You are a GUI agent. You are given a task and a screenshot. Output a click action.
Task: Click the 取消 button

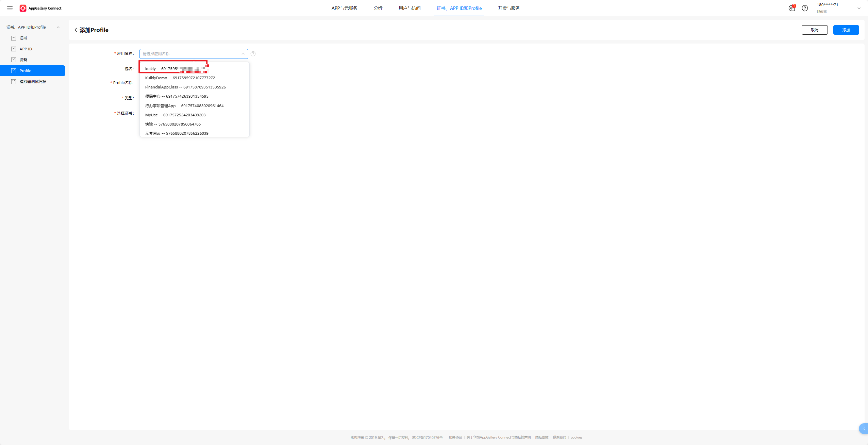pos(814,30)
